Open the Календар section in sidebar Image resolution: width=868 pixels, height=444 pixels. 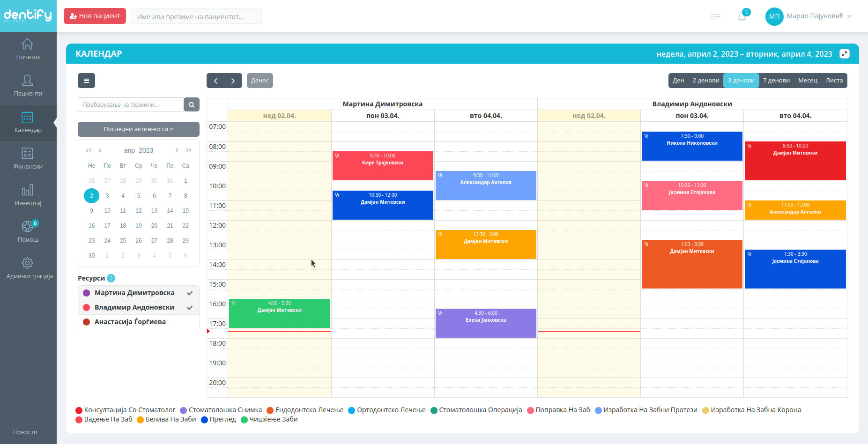28,124
